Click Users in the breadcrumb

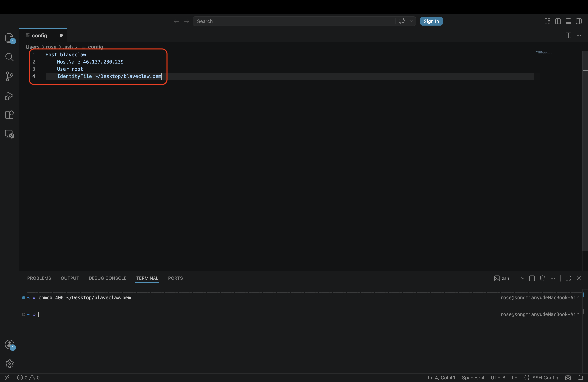tap(33, 47)
